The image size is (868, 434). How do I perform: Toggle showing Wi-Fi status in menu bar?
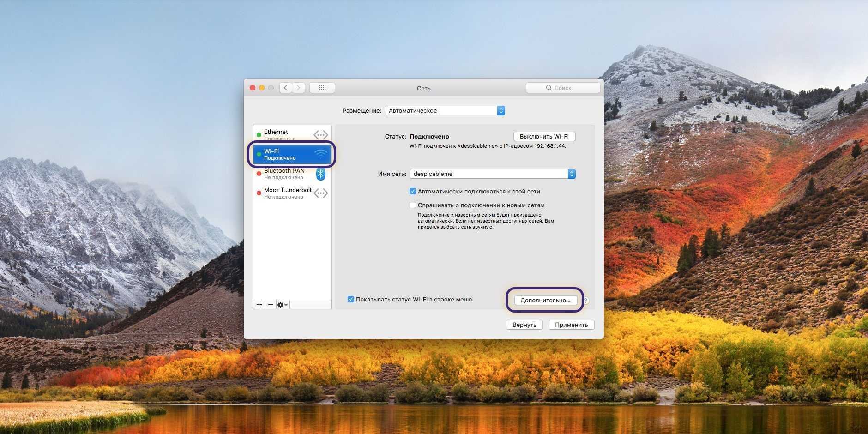tap(351, 299)
